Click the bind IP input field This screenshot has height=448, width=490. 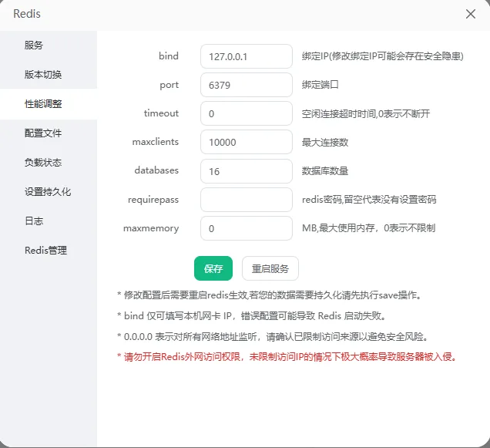247,56
